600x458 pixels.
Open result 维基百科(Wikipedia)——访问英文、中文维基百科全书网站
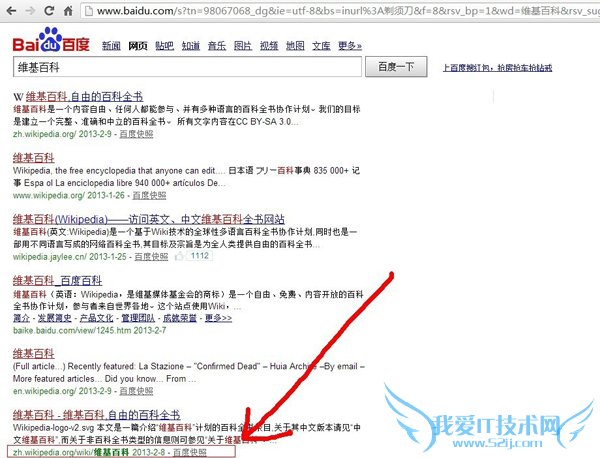(x=149, y=219)
